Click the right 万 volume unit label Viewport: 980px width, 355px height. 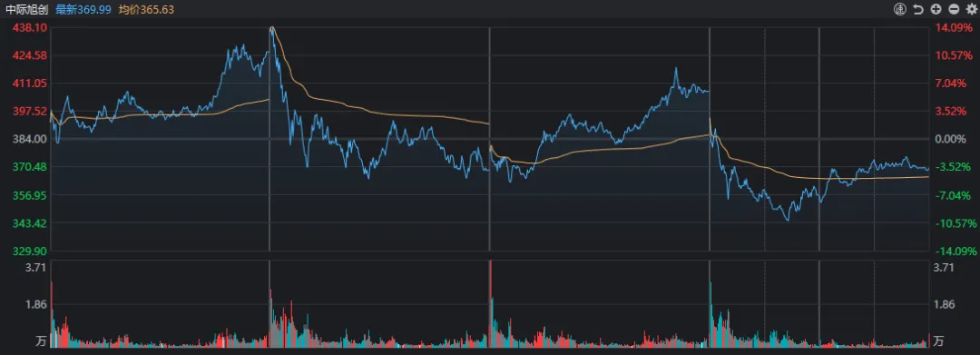[938, 340]
